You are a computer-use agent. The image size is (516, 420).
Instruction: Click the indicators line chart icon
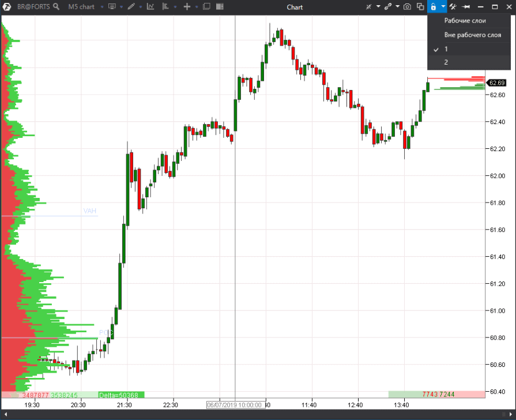(x=150, y=7)
